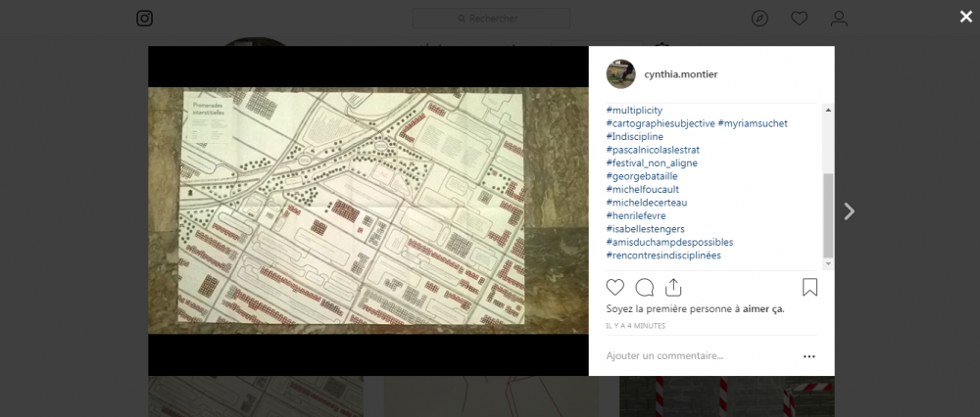This screenshot has width=980, height=417.
Task: Open hashtag #pascalnicolaslestrat
Action: 653,150
